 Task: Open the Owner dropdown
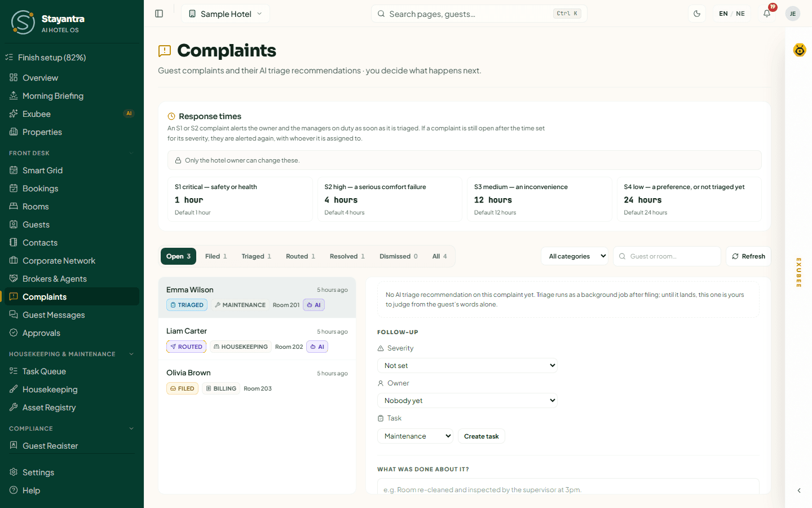[x=467, y=401]
